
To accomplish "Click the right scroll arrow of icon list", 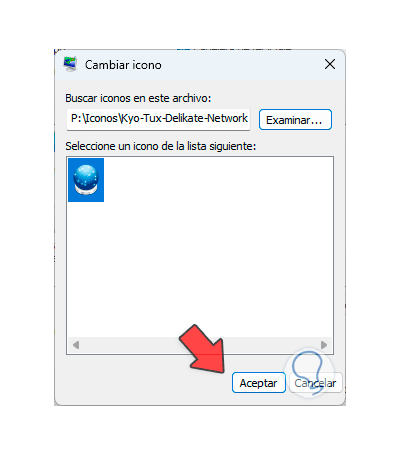I will (x=324, y=345).
